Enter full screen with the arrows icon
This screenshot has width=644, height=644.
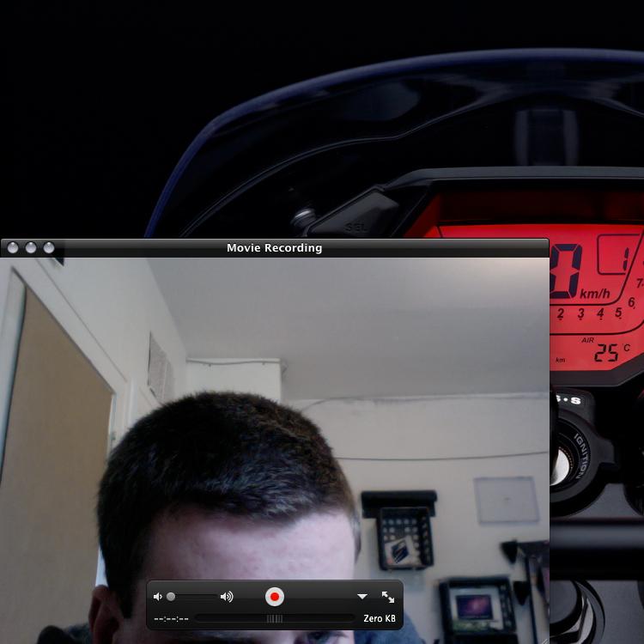(x=388, y=597)
